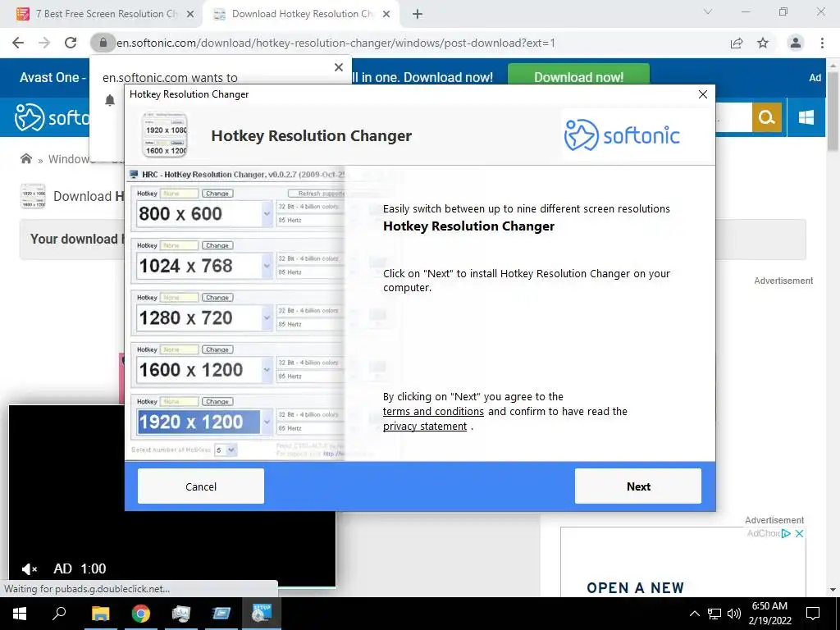Click the Next button in the installer
840x630 pixels.
[637, 486]
